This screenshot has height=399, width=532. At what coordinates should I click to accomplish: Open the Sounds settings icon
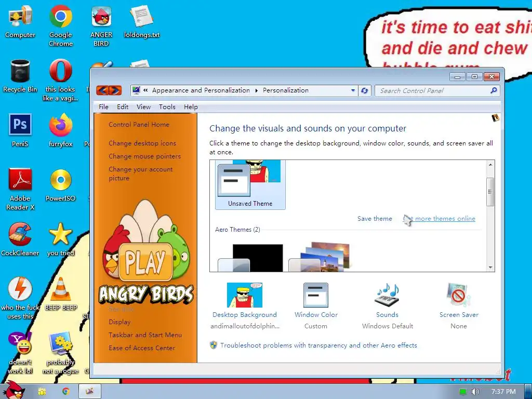387,295
